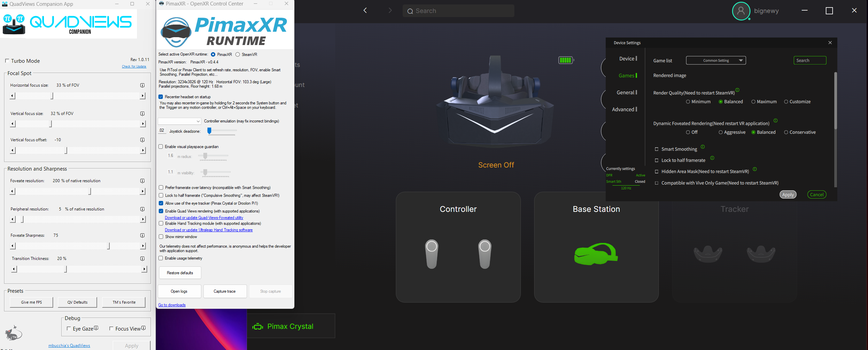
Task: Click the left controller icon
Action: tap(432, 254)
